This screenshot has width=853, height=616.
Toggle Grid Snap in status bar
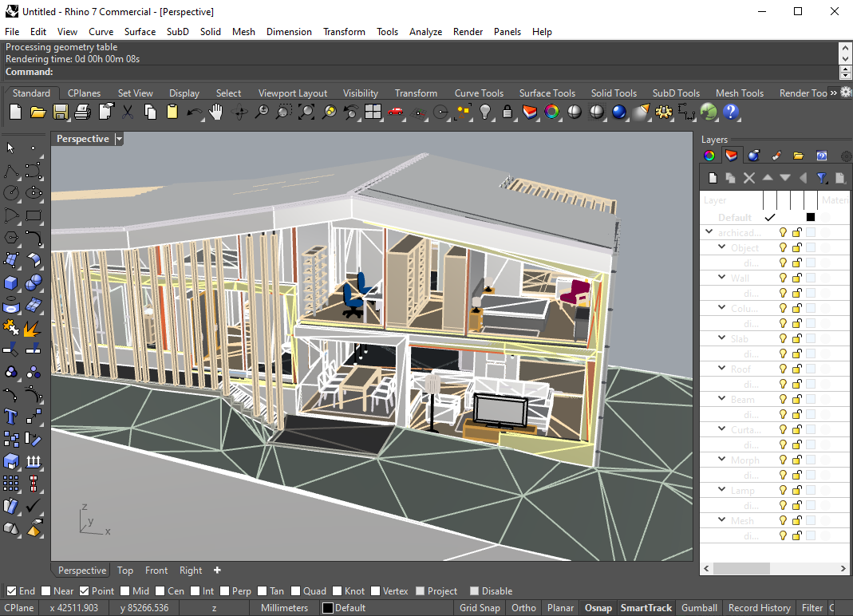point(480,608)
